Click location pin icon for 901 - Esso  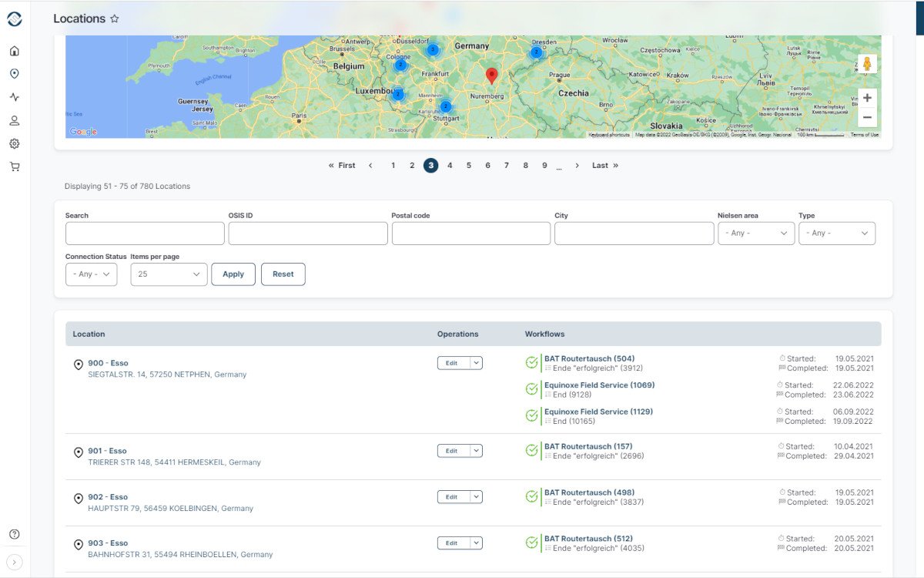[x=78, y=452]
